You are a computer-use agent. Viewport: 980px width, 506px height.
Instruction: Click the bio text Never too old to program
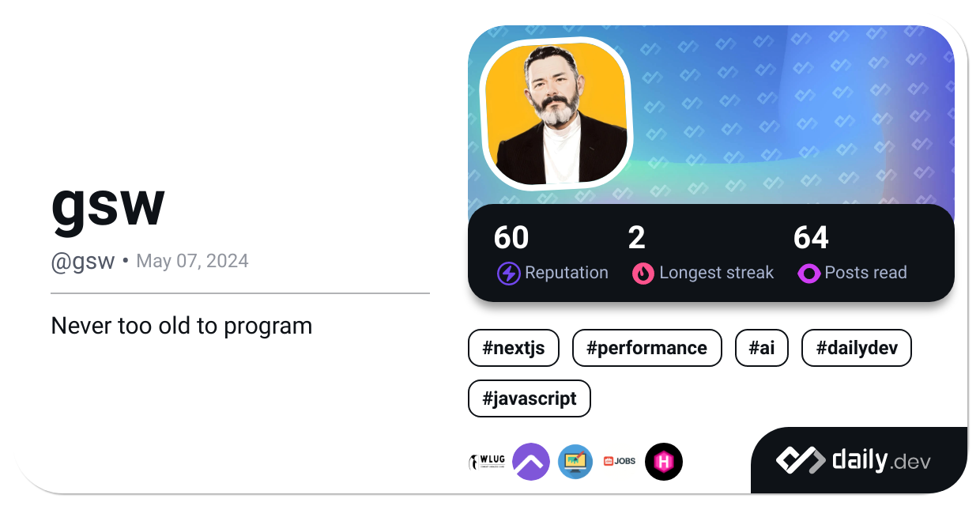pyautogui.click(x=182, y=325)
